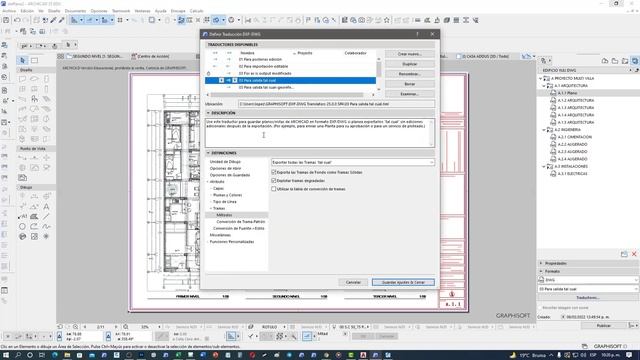
Task: Open 'Exportar todas las Tramas' dropdown
Action: point(353,162)
